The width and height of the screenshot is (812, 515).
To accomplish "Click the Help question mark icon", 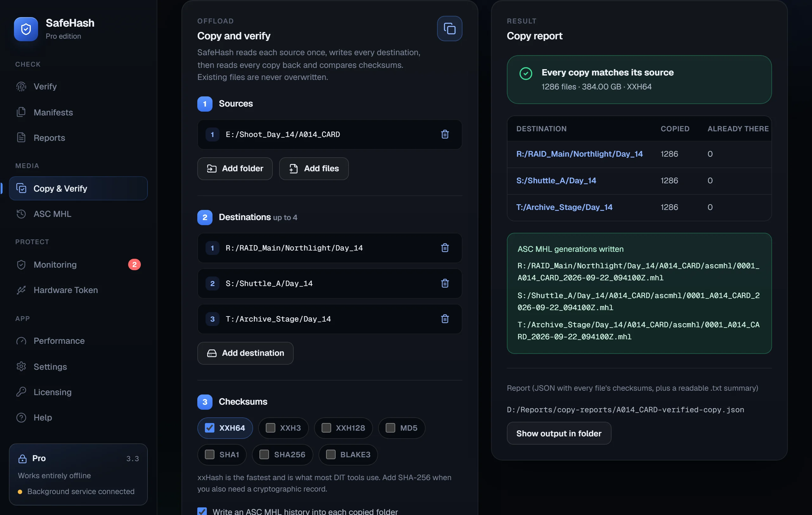I will (x=21, y=417).
